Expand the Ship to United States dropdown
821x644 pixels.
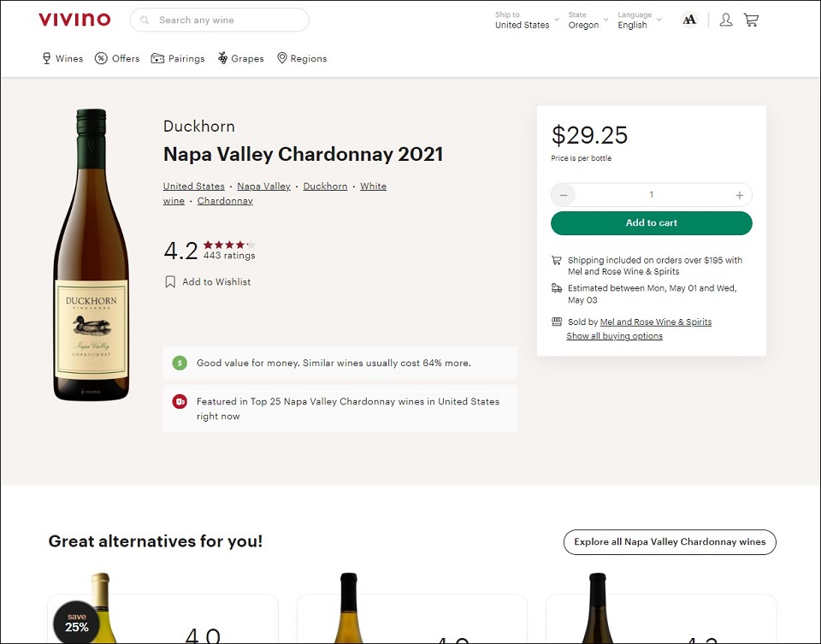pyautogui.click(x=526, y=21)
